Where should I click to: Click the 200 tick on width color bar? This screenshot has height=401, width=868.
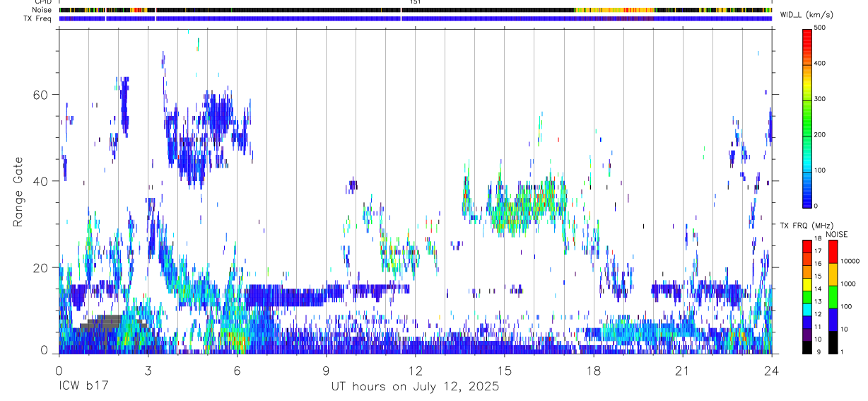point(820,134)
